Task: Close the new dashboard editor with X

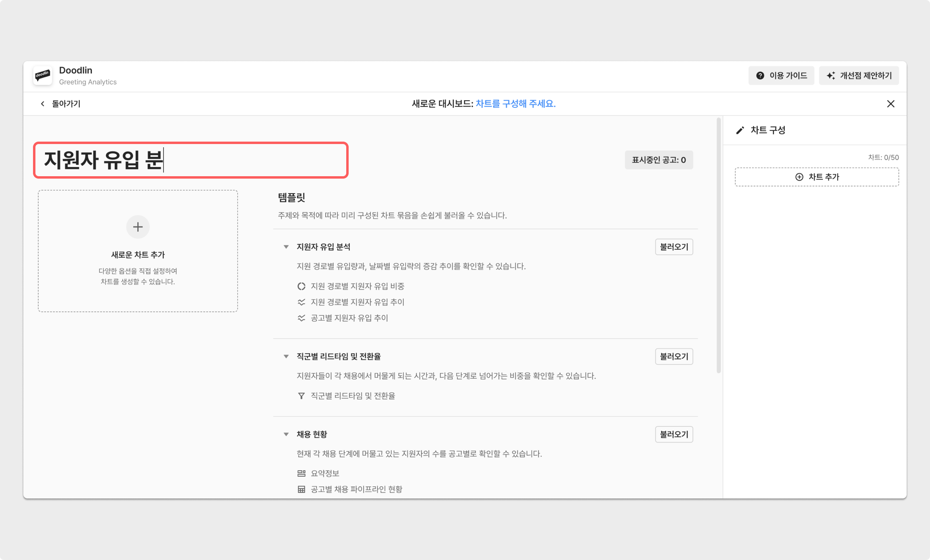Action: 891,104
